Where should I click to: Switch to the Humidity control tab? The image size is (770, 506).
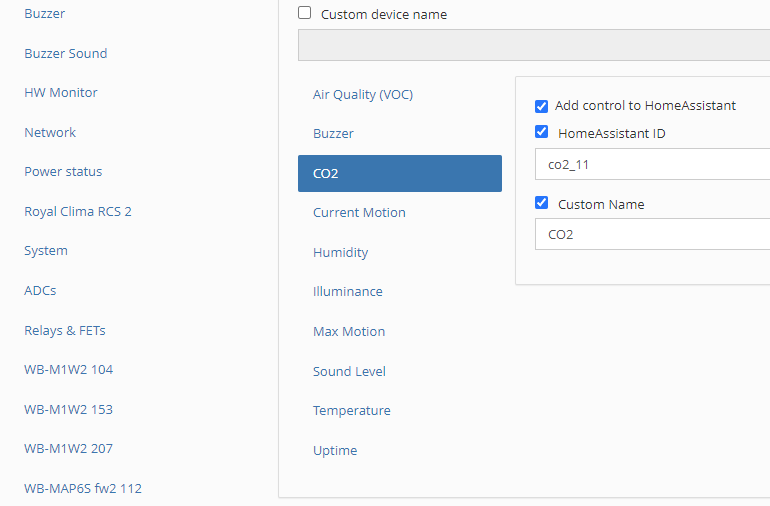pyautogui.click(x=340, y=253)
